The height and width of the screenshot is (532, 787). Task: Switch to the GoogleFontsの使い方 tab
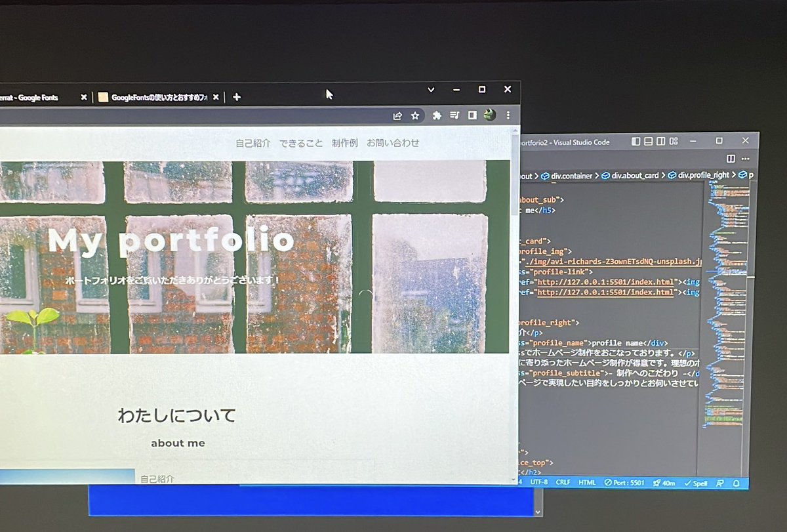pyautogui.click(x=154, y=96)
